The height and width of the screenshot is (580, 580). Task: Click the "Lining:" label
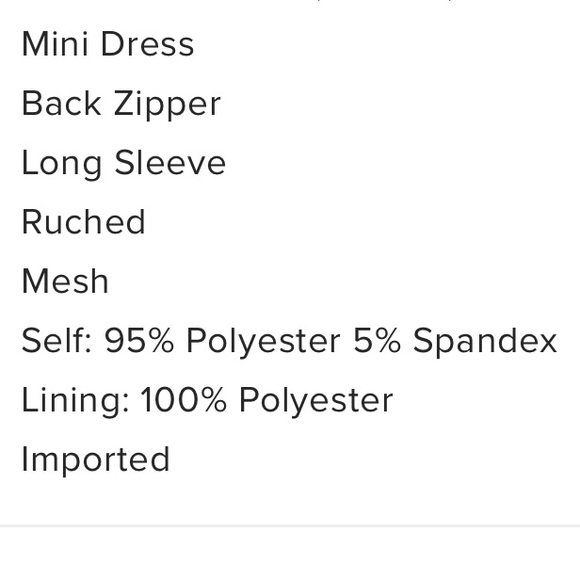pos(75,401)
